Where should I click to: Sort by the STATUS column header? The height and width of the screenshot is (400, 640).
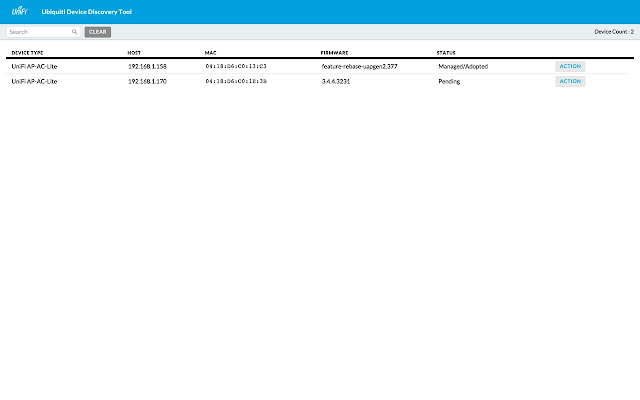coord(446,53)
